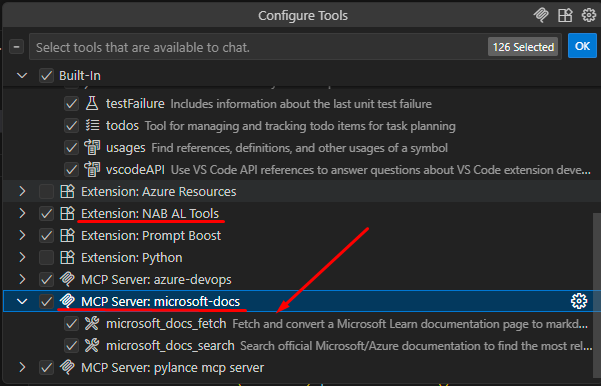Click the microsoft_docs_fetch tools icon

92,324
